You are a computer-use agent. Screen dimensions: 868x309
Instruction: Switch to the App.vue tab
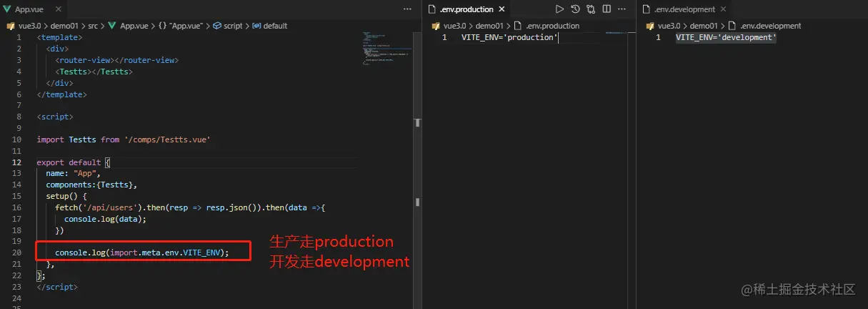click(32, 9)
